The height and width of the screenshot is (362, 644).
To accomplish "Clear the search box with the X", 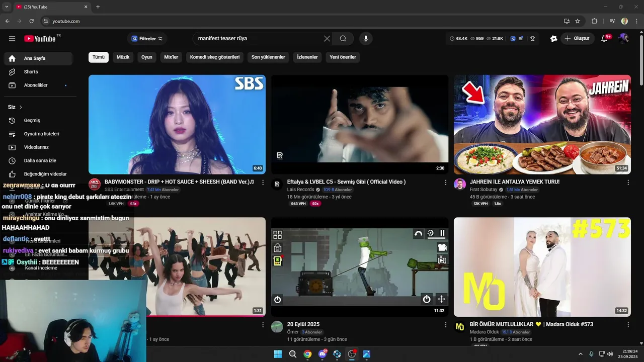I will click(327, 39).
